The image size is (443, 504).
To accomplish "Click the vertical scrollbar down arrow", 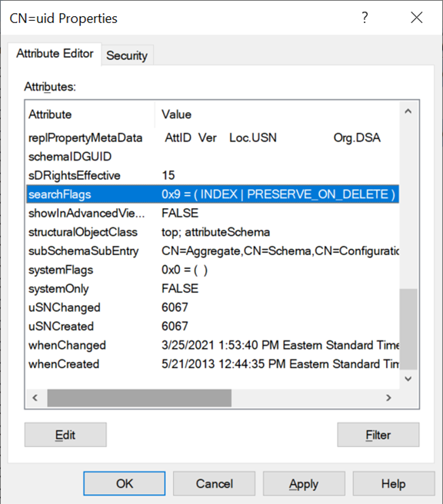I will (x=408, y=379).
